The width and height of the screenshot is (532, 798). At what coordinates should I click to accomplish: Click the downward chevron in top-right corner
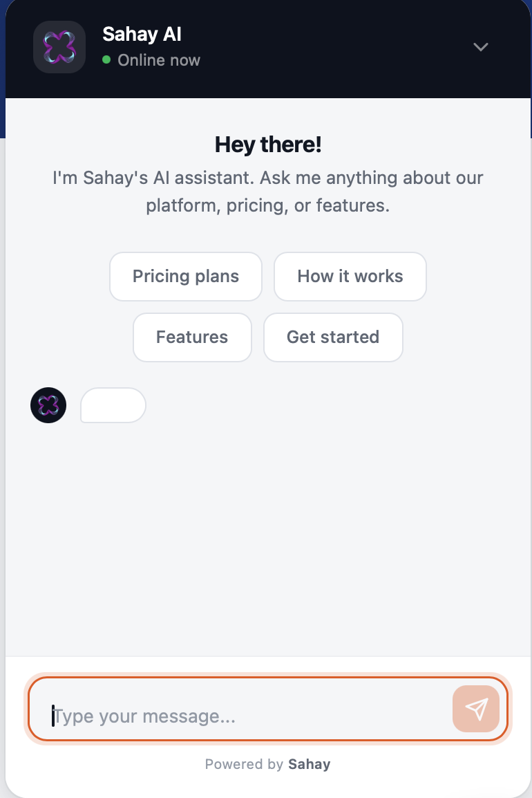pos(480,47)
